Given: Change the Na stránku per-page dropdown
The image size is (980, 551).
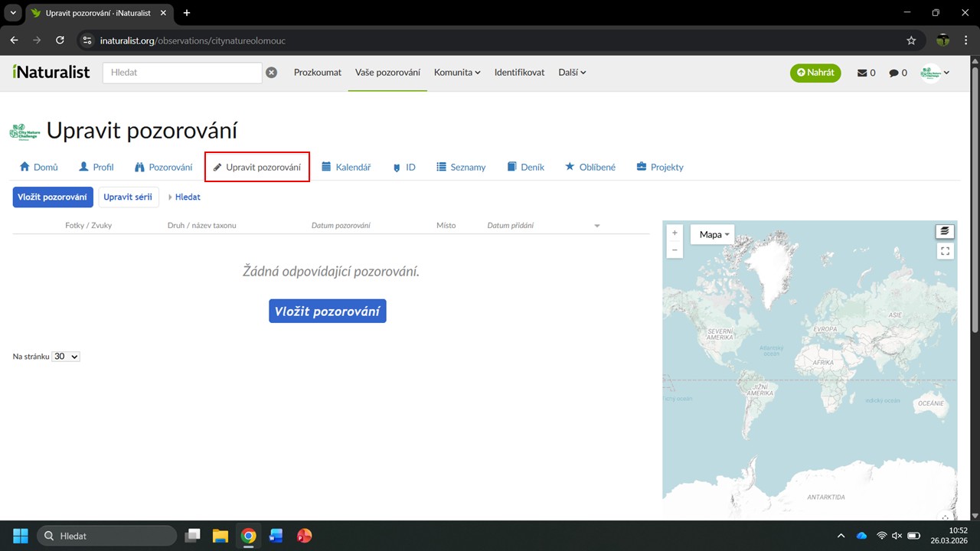Looking at the screenshot, I should coord(66,357).
